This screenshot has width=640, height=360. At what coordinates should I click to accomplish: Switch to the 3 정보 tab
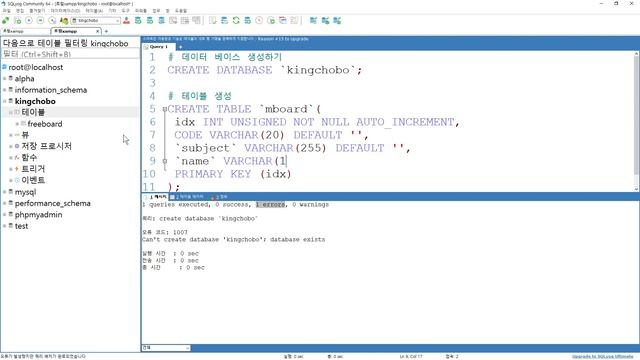(x=219, y=197)
